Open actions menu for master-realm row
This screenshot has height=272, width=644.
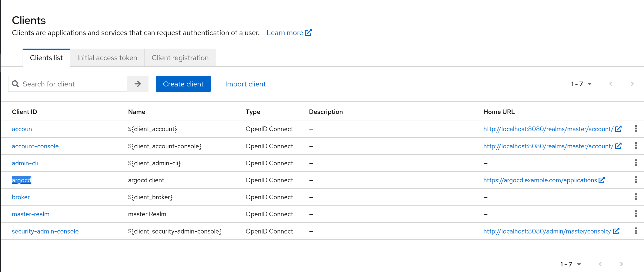coord(636,214)
